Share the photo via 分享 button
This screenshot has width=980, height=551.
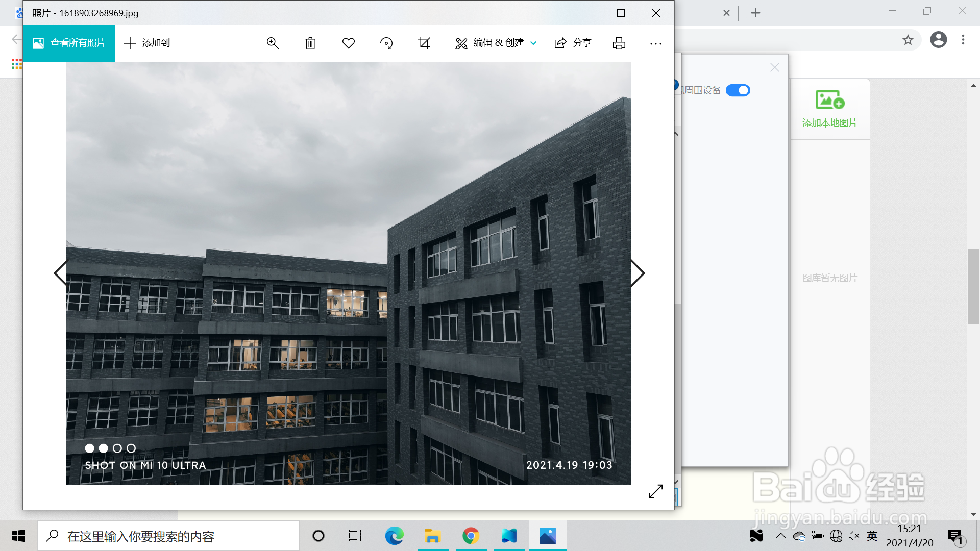[x=573, y=43]
